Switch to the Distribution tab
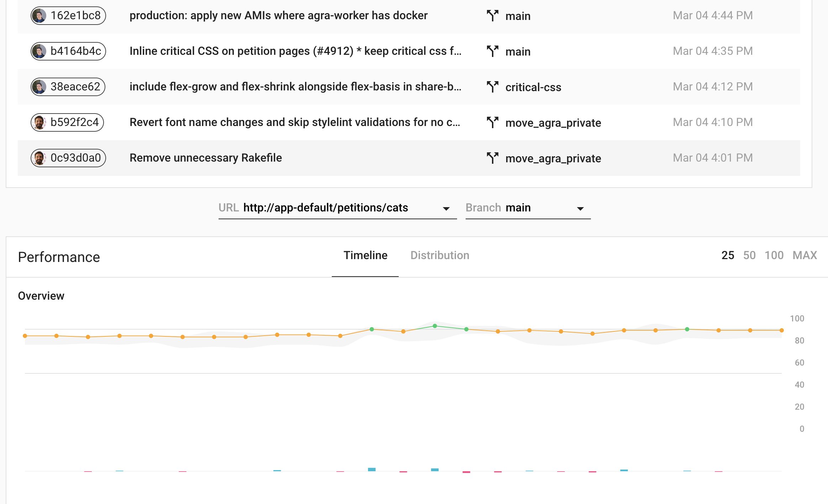This screenshot has width=828, height=504. tap(440, 255)
